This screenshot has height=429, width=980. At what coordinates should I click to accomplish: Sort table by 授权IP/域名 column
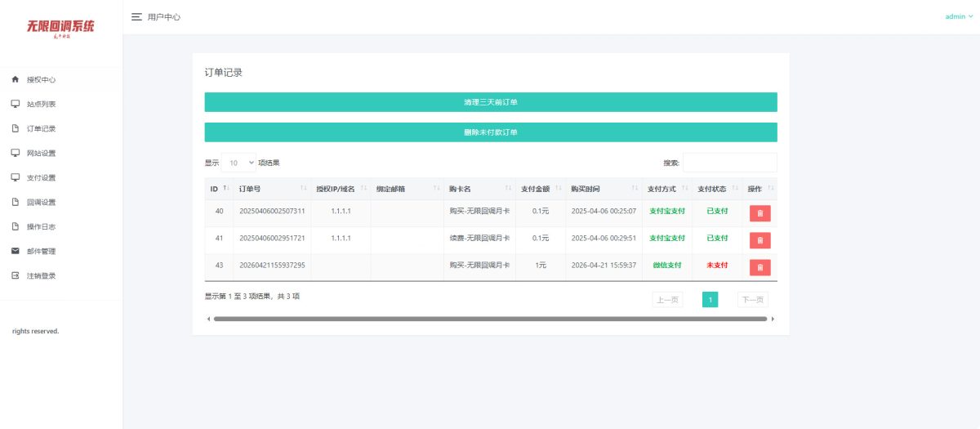click(x=364, y=189)
